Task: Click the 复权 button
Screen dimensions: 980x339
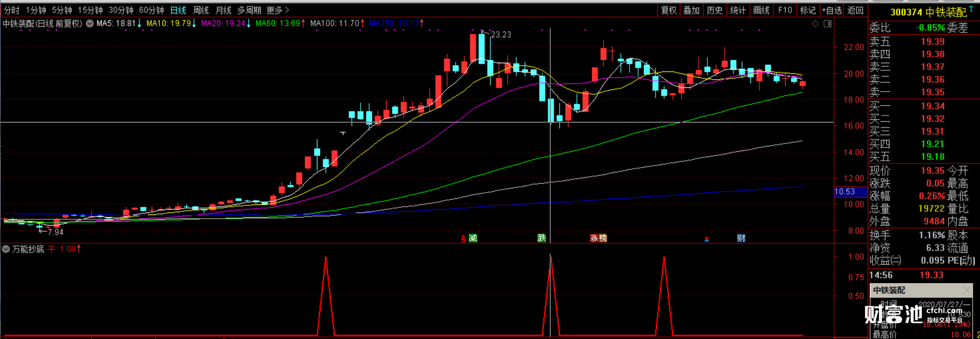Action: click(x=668, y=10)
